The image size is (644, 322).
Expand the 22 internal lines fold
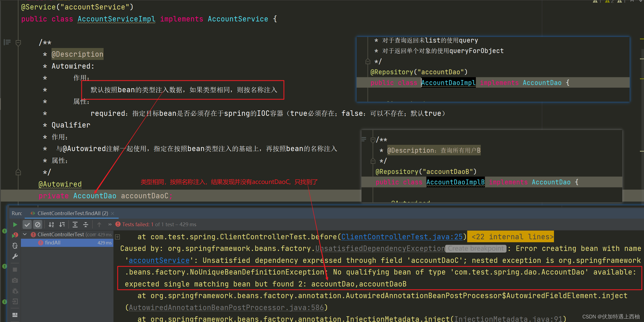tap(512, 237)
